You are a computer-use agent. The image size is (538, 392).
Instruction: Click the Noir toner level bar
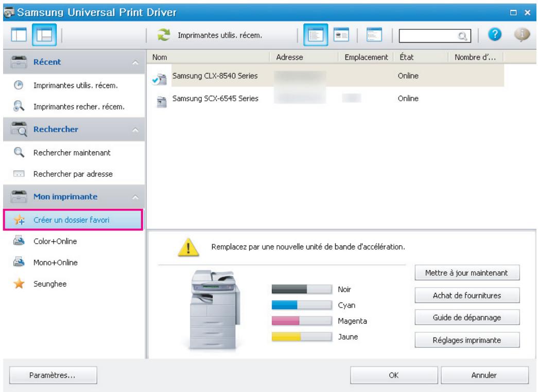click(302, 289)
